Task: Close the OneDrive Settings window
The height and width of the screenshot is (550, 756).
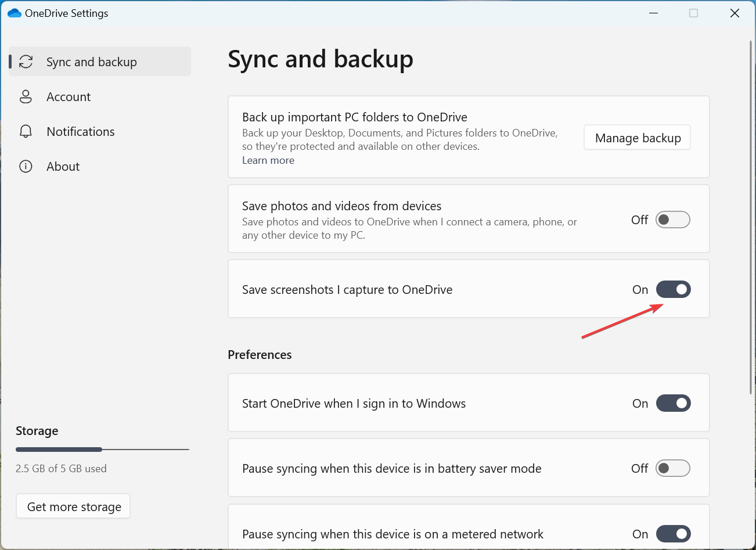Action: coord(735,13)
